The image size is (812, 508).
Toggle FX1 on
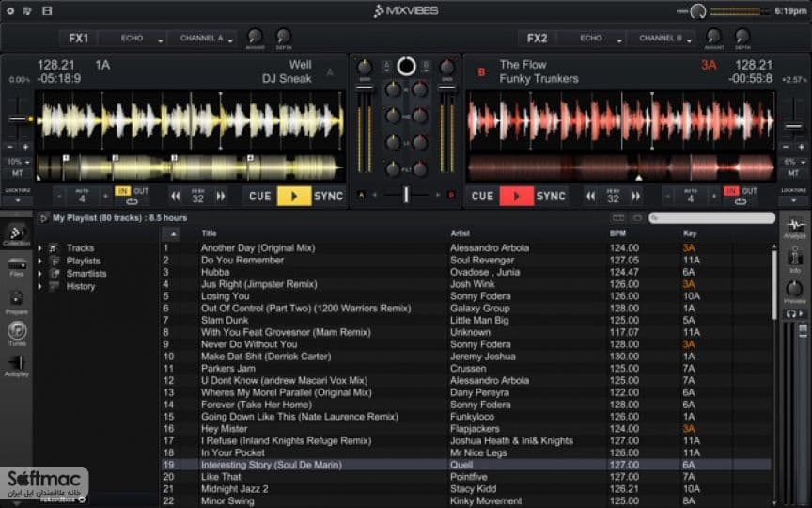(79, 38)
